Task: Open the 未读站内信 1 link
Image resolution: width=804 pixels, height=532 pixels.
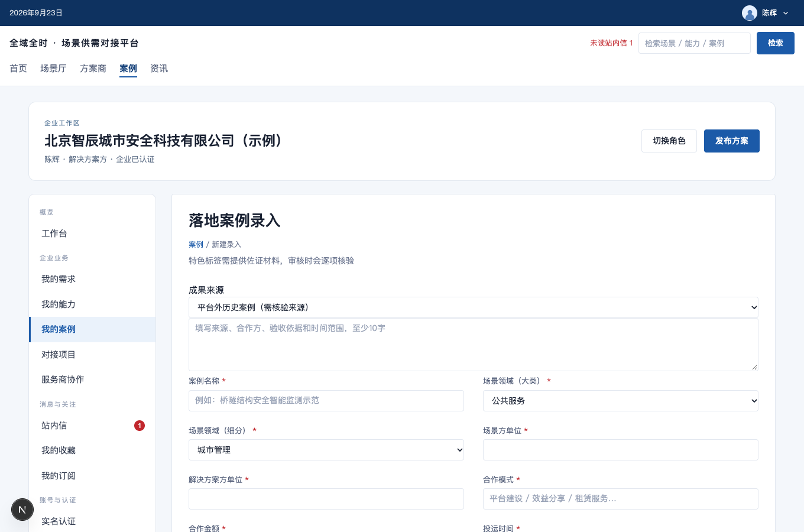Action: [x=611, y=43]
